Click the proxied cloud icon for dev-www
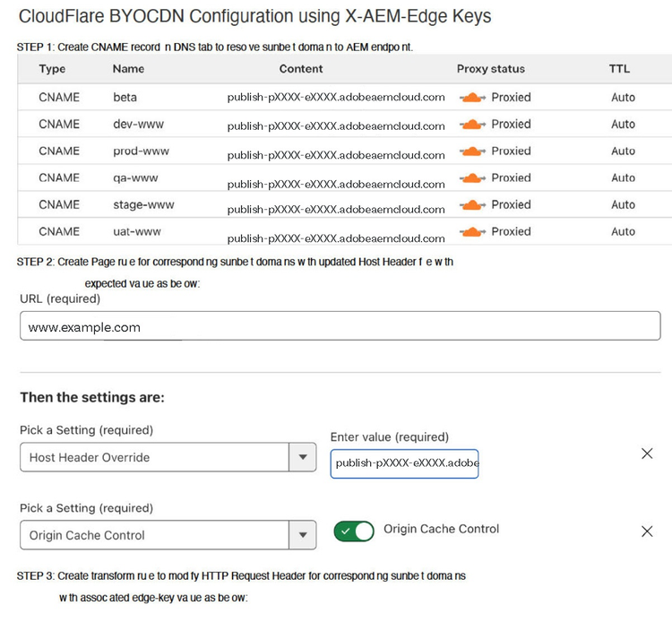The image size is (672, 631). (x=472, y=124)
